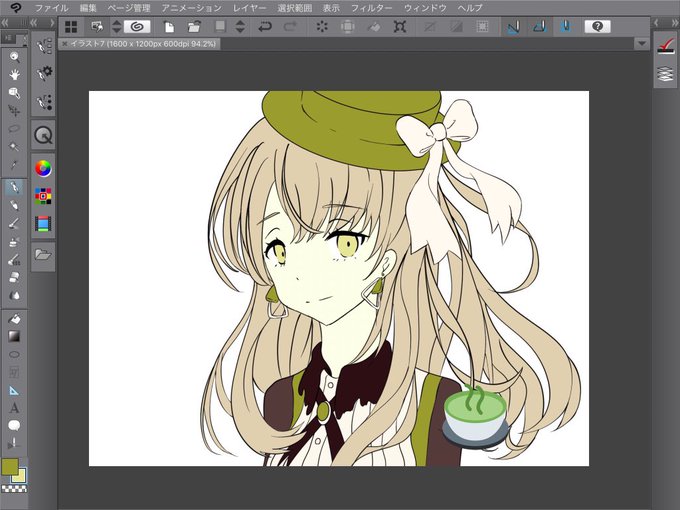Open the red checkmark palette icon
Screen dimensions: 680x510
665,46
